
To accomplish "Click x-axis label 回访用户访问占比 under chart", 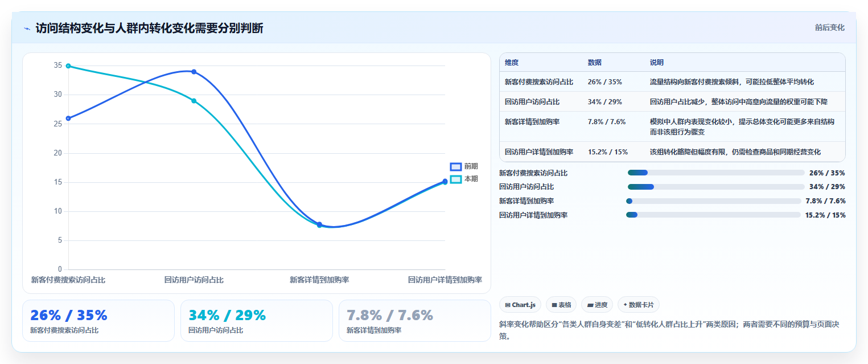I will [194, 280].
